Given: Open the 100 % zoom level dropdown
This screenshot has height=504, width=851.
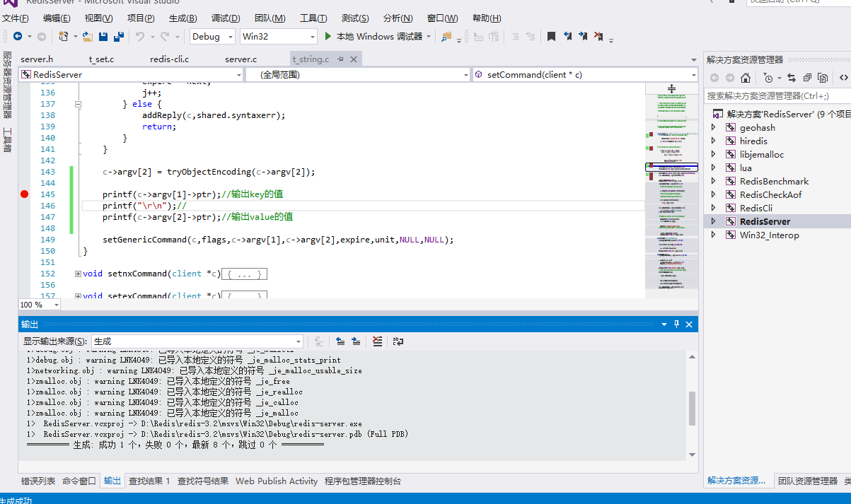Looking at the screenshot, I should (40, 305).
